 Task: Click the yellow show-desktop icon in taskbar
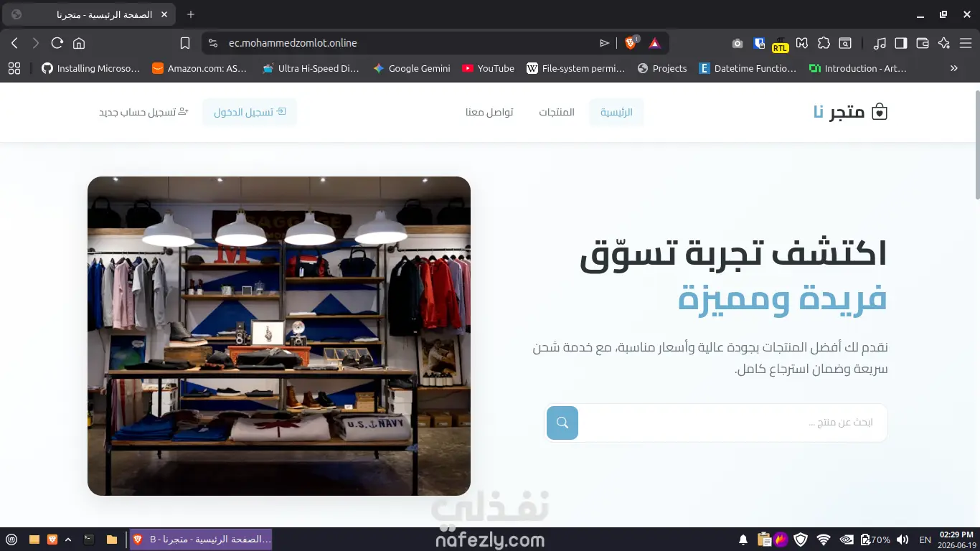click(x=34, y=540)
